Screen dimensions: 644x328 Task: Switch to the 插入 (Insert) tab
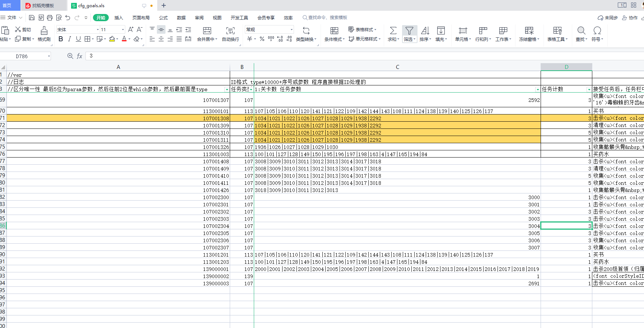coord(118,18)
